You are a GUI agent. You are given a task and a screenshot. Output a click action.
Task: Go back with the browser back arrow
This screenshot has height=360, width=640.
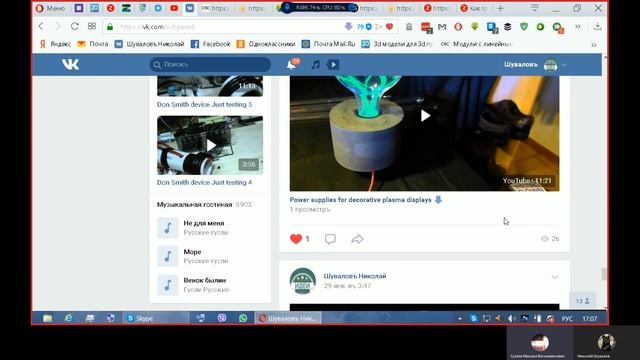[x=41, y=27]
